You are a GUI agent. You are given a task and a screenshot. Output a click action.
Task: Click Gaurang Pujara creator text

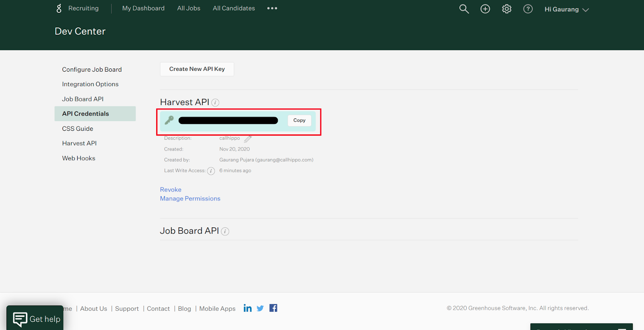(266, 160)
